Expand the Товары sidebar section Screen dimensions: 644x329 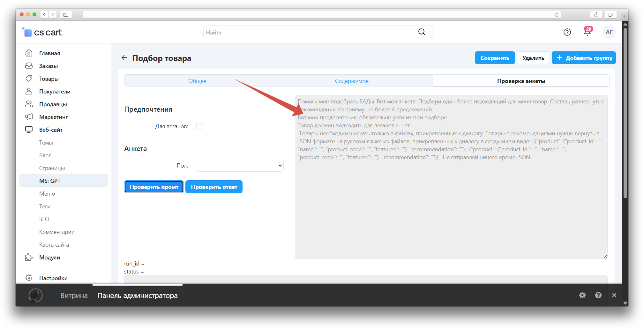pyautogui.click(x=49, y=79)
